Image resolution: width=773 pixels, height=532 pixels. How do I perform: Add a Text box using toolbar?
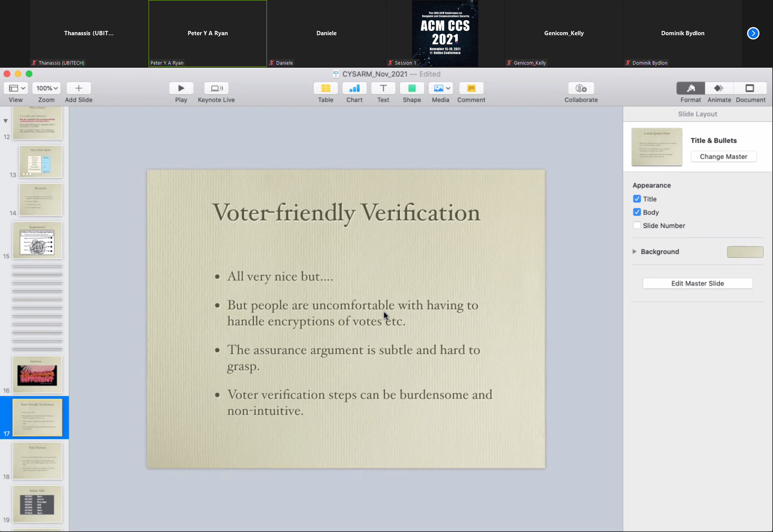click(x=383, y=88)
